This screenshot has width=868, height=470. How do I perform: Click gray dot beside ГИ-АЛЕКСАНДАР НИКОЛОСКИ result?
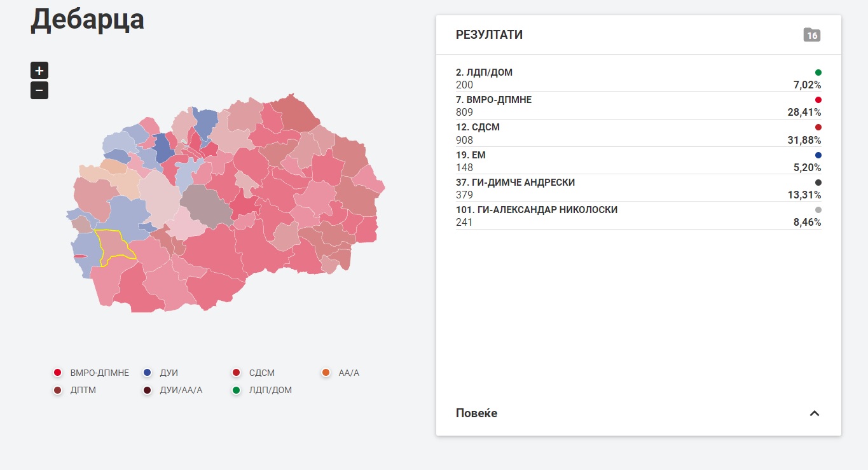tap(818, 210)
